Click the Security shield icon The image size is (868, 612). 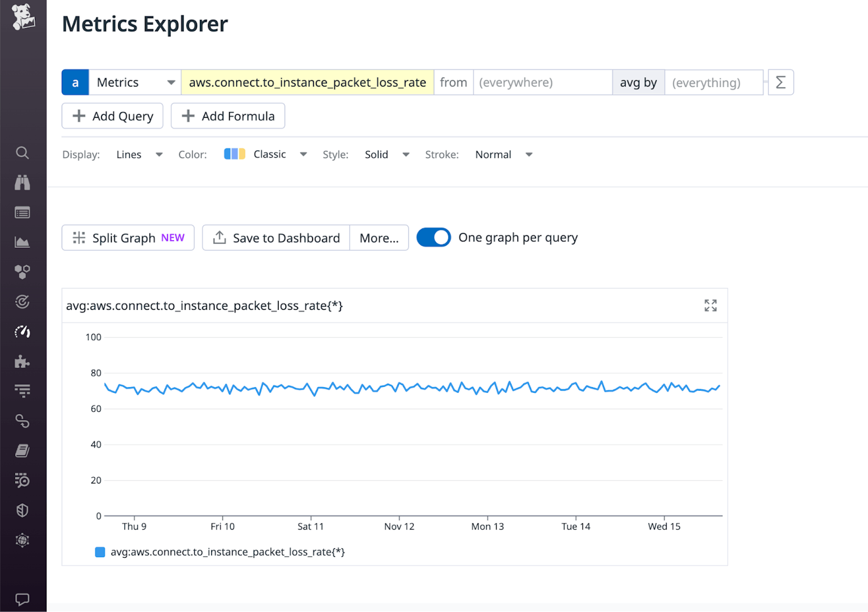pos(23,510)
